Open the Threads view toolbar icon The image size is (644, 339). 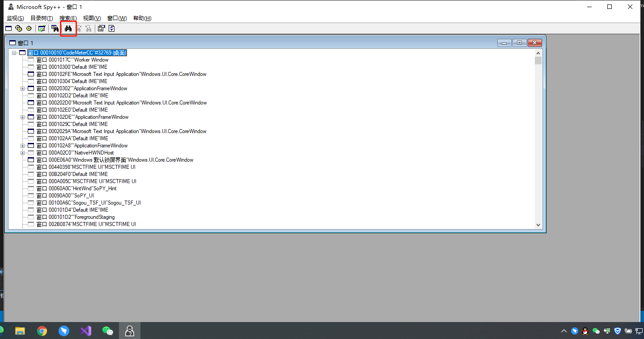pos(29,29)
